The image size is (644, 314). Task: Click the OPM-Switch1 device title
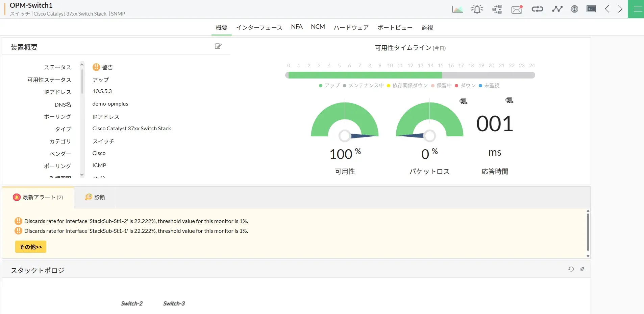tap(31, 5)
